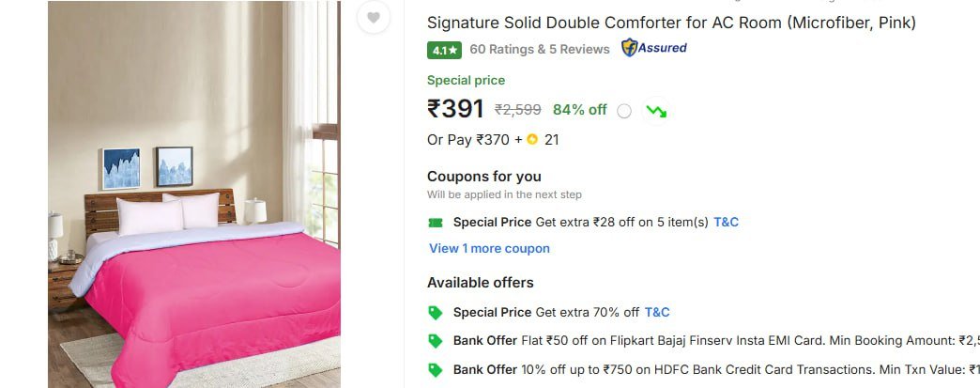This screenshot has height=388, width=980.
Task: Click the green coupon ticket icon
Action: click(x=436, y=223)
